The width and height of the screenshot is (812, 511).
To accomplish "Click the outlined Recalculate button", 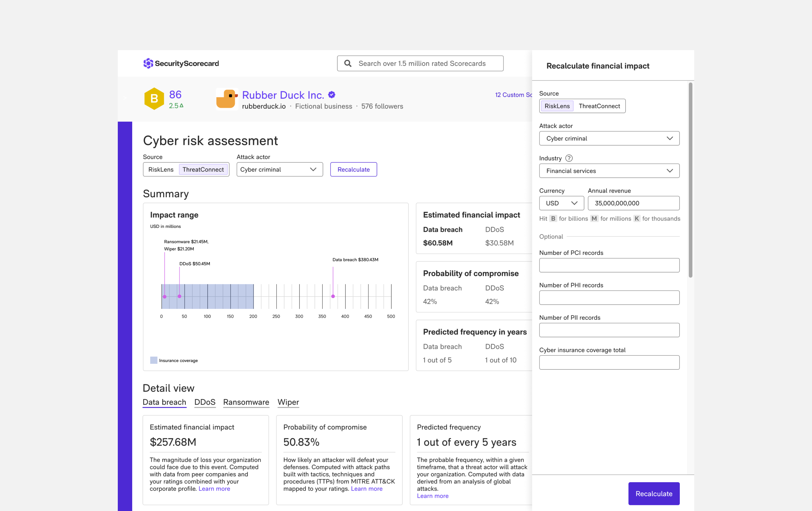I will (x=353, y=169).
